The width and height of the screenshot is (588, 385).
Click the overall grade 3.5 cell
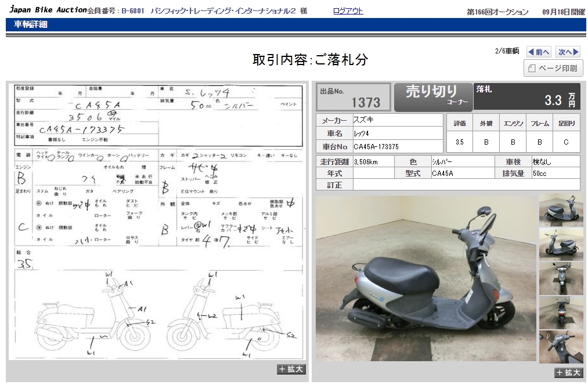point(460,142)
